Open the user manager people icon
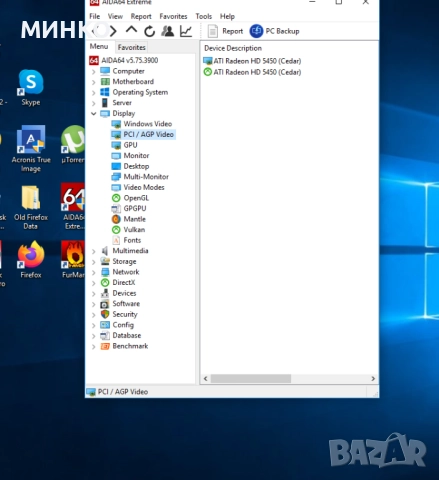 pyautogui.click(x=167, y=31)
